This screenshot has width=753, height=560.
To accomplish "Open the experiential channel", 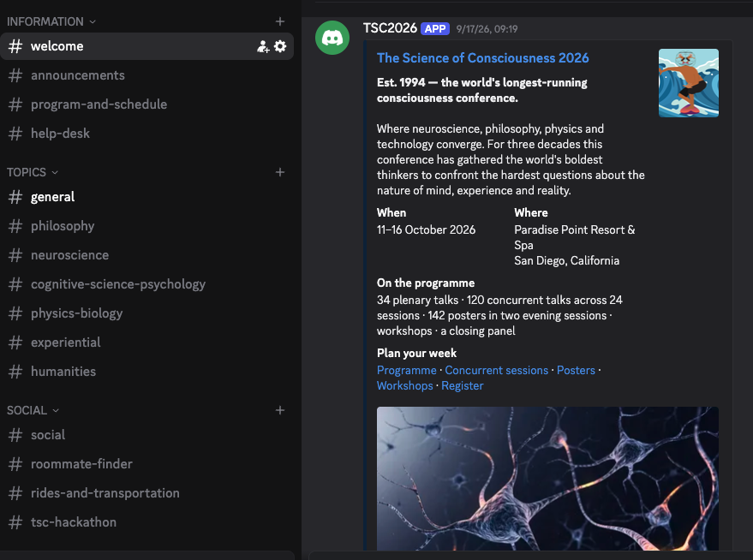I will (x=147, y=343).
